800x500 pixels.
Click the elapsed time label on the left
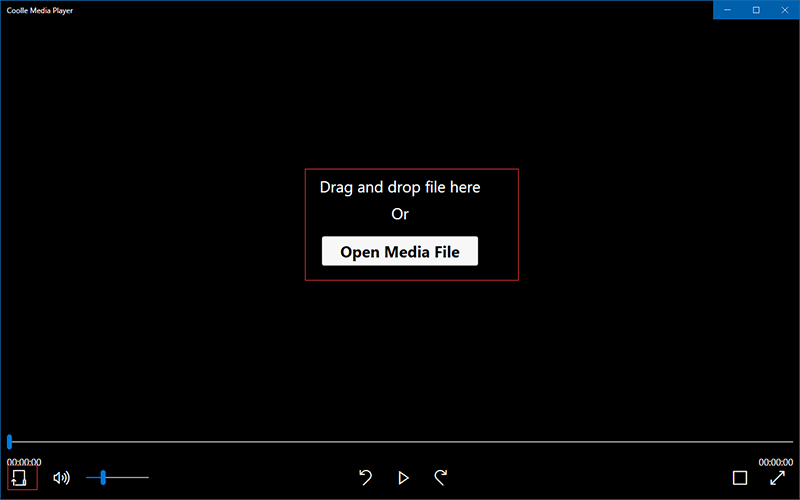click(x=24, y=462)
